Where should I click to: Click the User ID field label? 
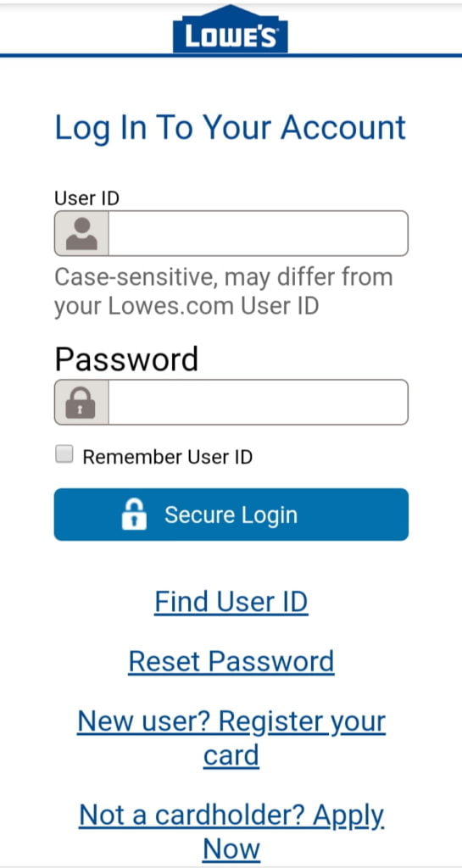point(86,198)
